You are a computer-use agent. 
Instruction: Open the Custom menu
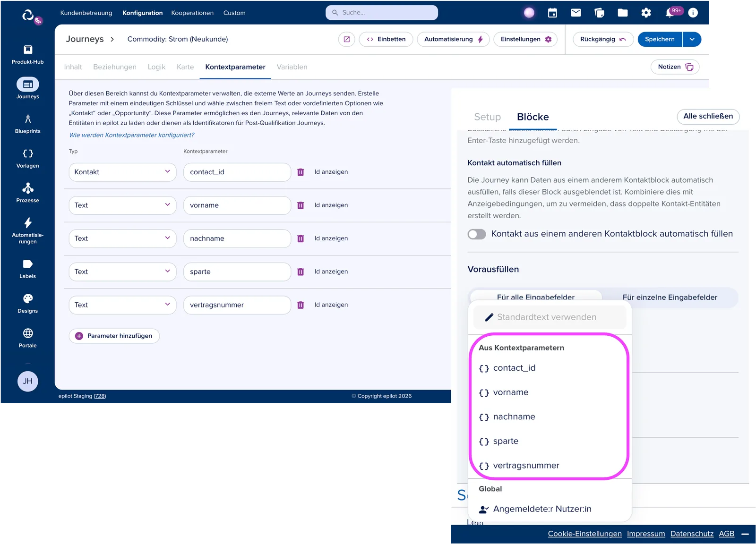[234, 13]
